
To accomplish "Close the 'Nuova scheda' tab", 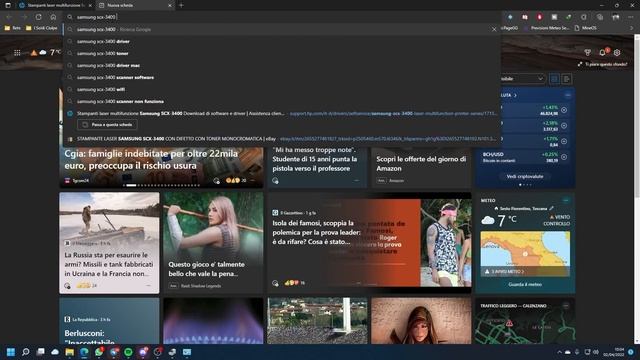I will 170,5.
